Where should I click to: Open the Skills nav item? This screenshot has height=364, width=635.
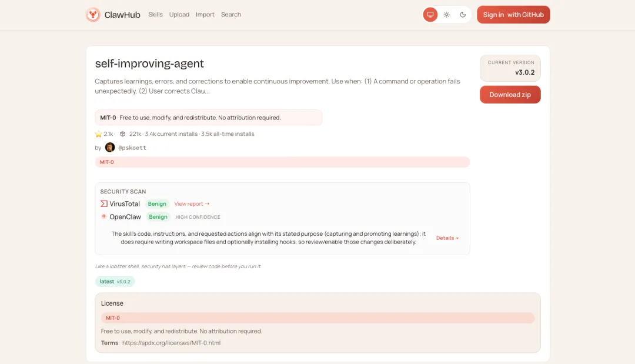click(x=155, y=15)
